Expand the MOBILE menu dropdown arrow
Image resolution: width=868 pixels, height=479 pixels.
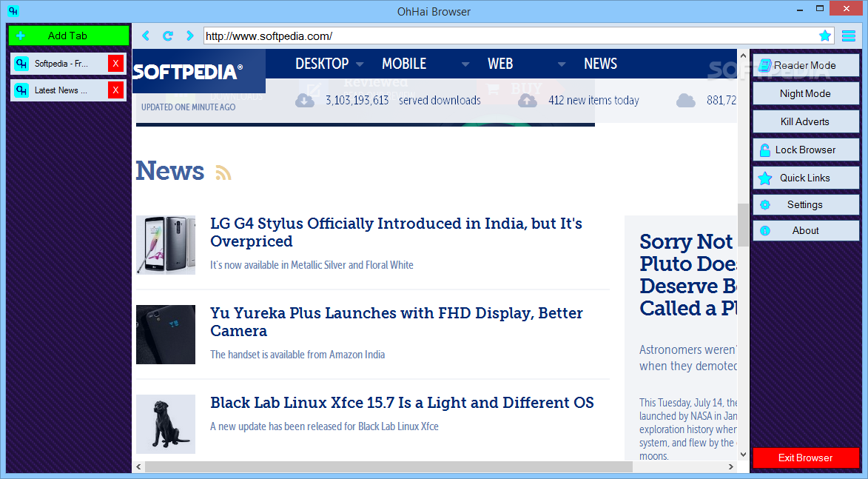tap(465, 64)
